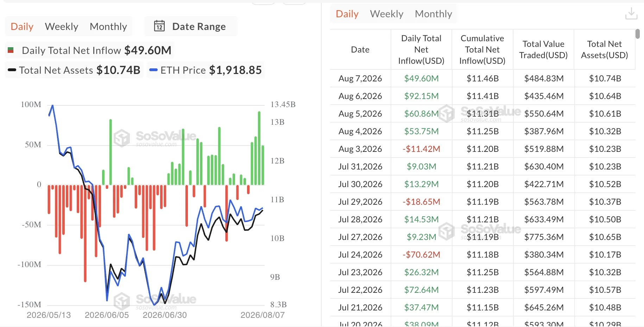Viewport: 644px width, 327px height.
Task: Select the Aug 4,2026 date cell
Action: click(360, 131)
